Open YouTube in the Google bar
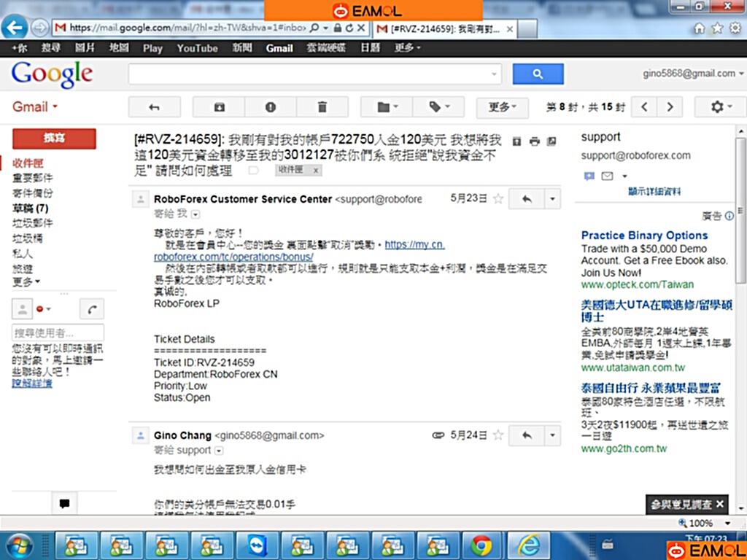The height and width of the screenshot is (560, 747). click(197, 48)
